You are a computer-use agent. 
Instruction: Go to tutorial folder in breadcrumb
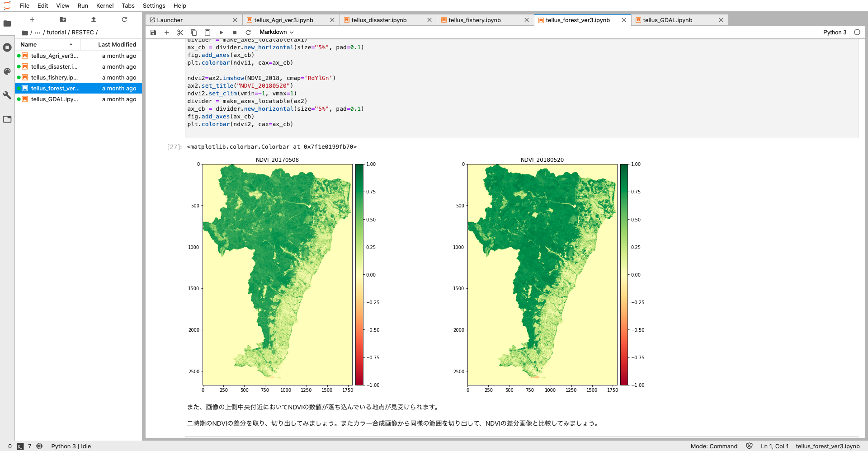point(56,33)
